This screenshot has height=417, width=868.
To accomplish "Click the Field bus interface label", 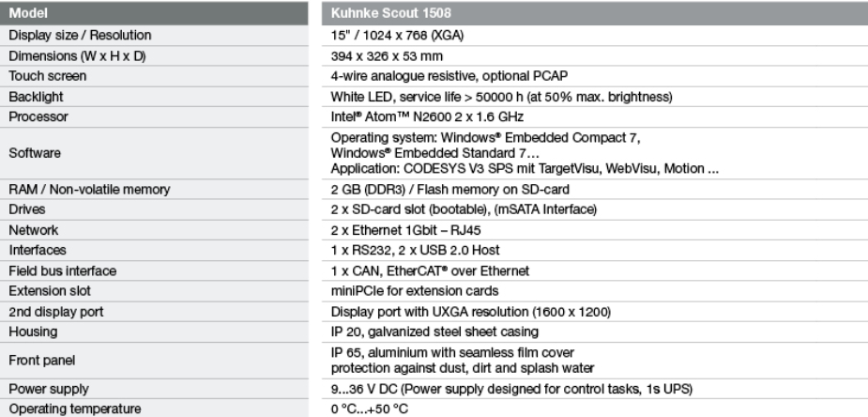I will (63, 270).
